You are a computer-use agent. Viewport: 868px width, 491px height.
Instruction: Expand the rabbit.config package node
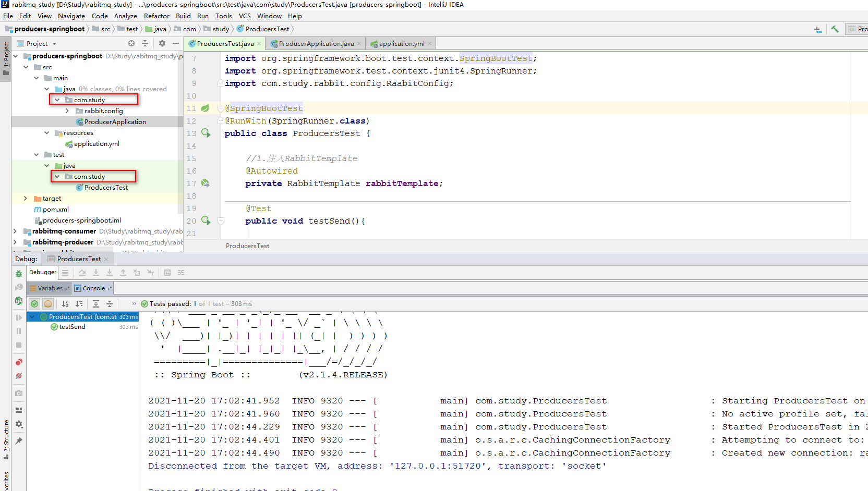pos(67,111)
